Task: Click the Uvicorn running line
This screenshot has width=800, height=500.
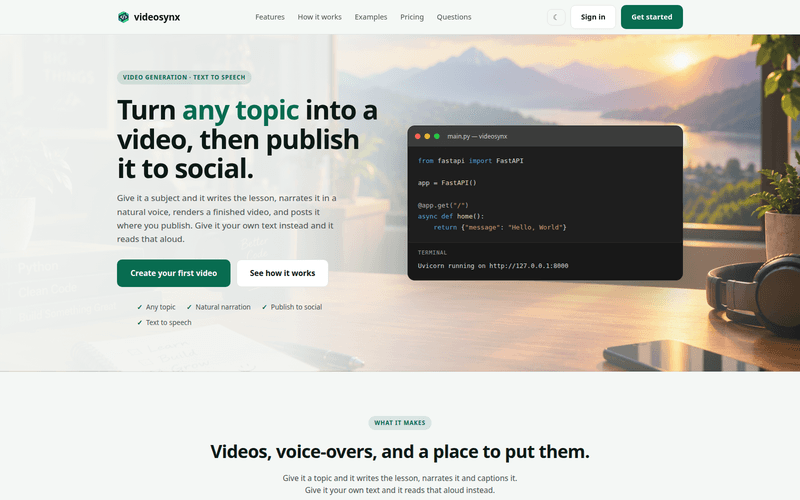Action: 493,266
